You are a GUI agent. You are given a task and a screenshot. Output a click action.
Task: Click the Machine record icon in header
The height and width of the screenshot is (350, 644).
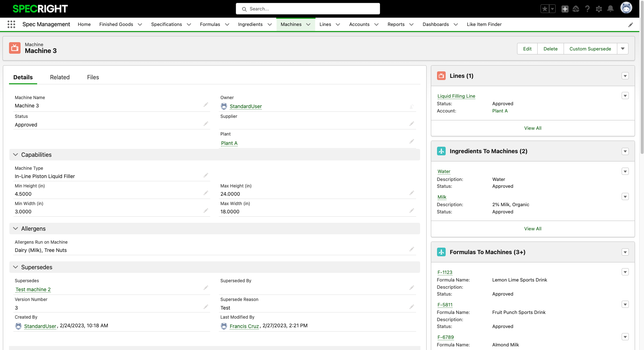pyautogui.click(x=15, y=48)
